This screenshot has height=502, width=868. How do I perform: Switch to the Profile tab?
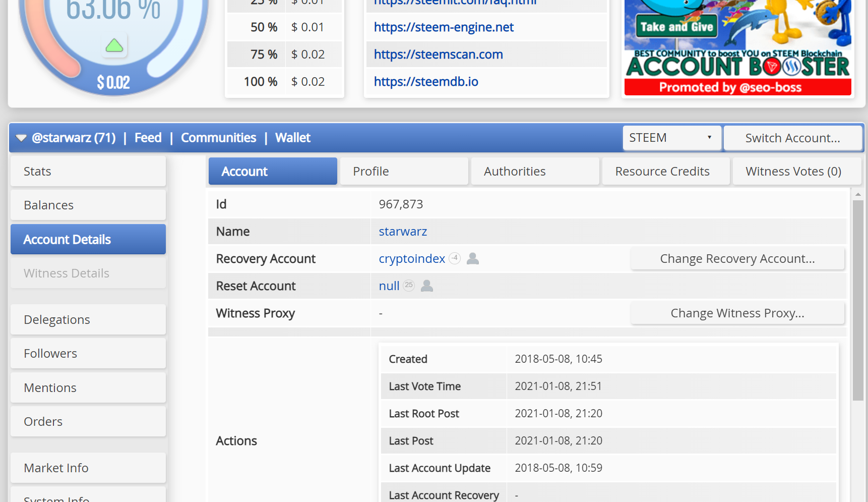404,172
